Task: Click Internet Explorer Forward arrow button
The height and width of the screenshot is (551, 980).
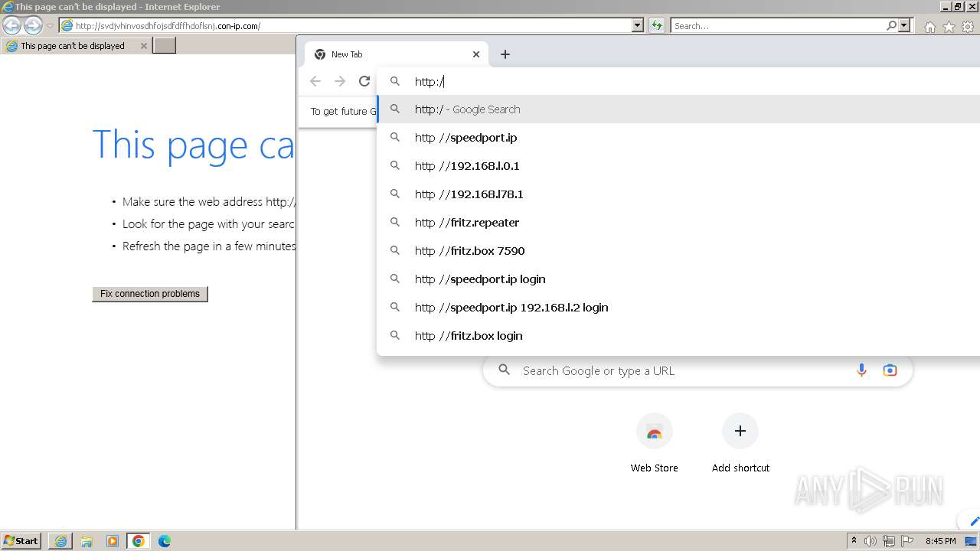Action: pyautogui.click(x=33, y=25)
